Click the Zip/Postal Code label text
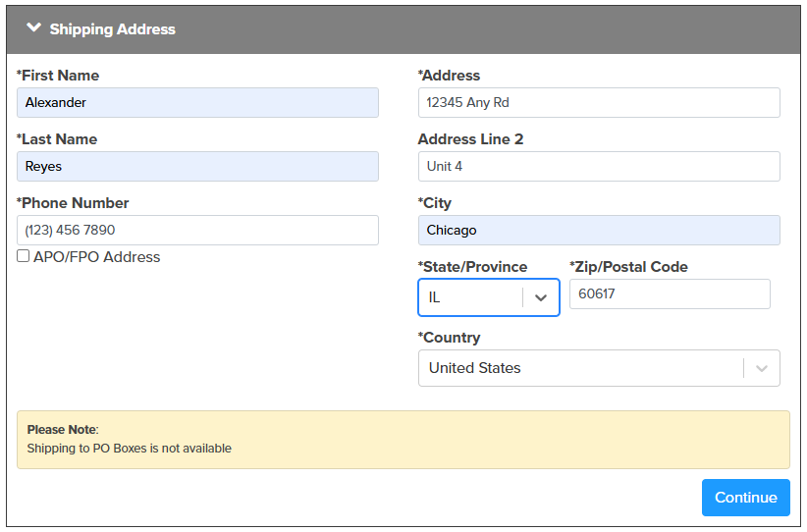807x532 pixels. pos(628,267)
